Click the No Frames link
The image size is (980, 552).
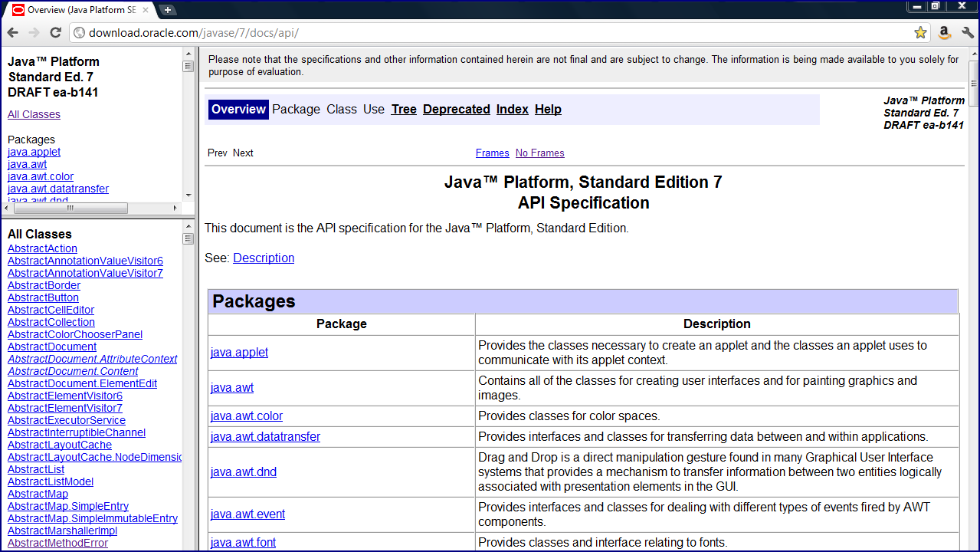(540, 153)
